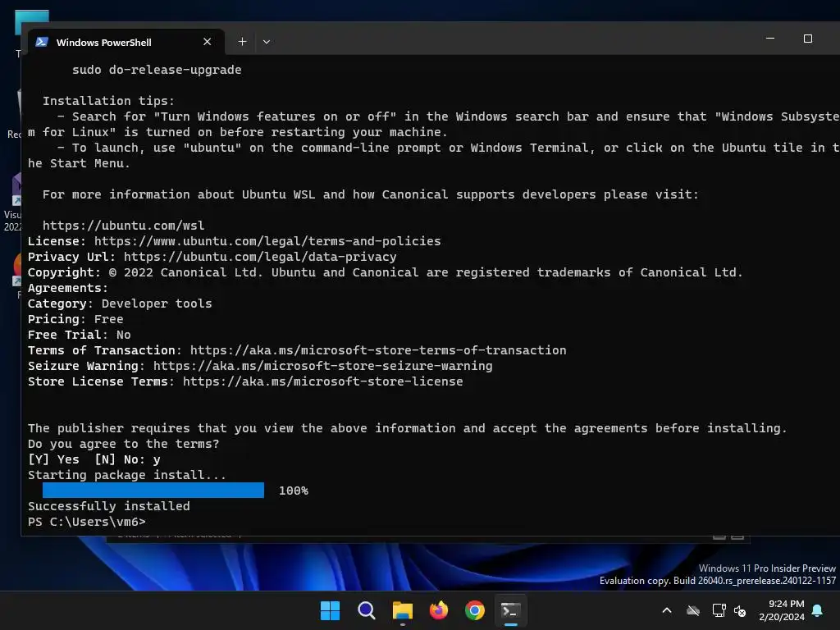840x630 pixels.
Task: Click the "Starting package install..." line
Action: click(x=127, y=475)
